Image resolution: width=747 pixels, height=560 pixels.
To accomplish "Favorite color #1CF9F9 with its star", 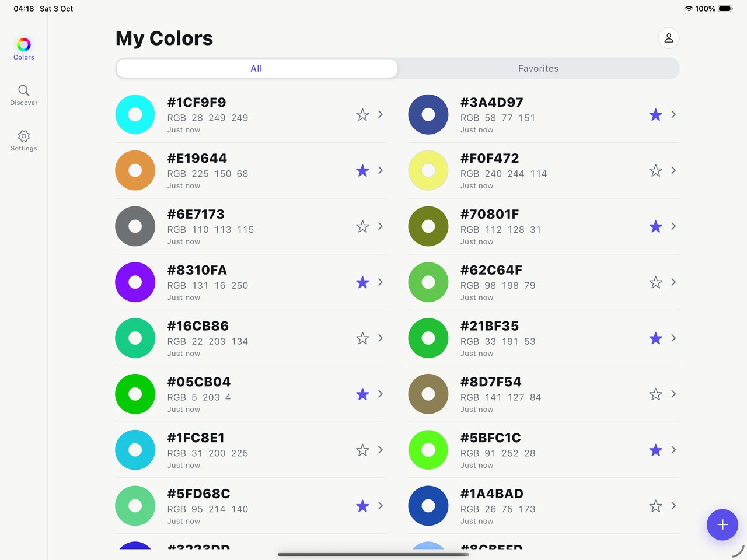I will [362, 115].
